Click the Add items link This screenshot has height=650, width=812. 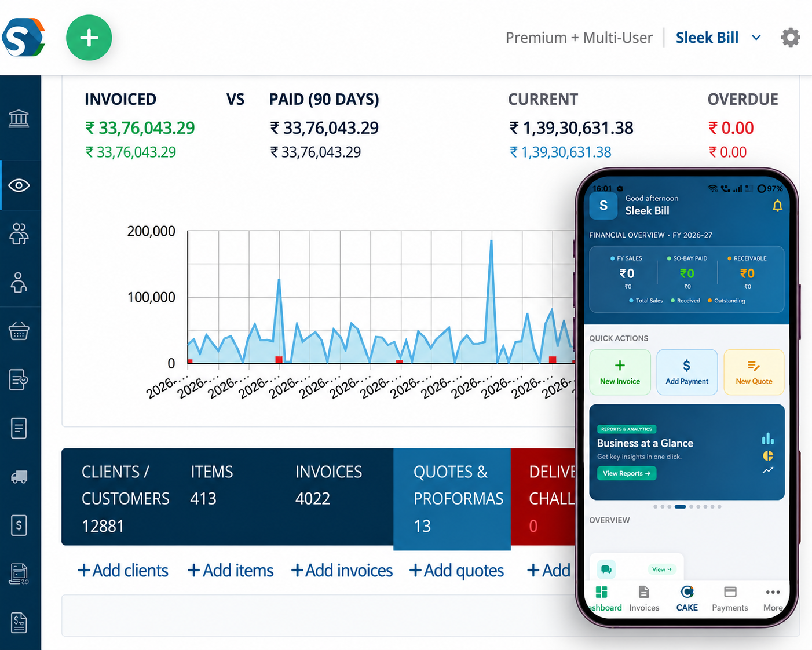[231, 571]
